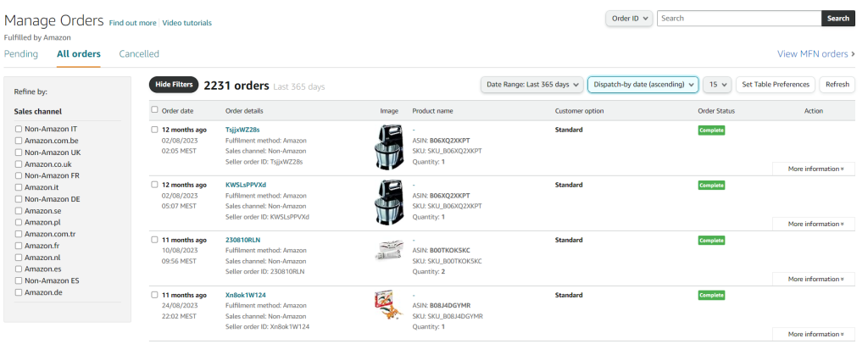Change the 15 results per page dropdown
The image size is (868, 344).
point(717,85)
